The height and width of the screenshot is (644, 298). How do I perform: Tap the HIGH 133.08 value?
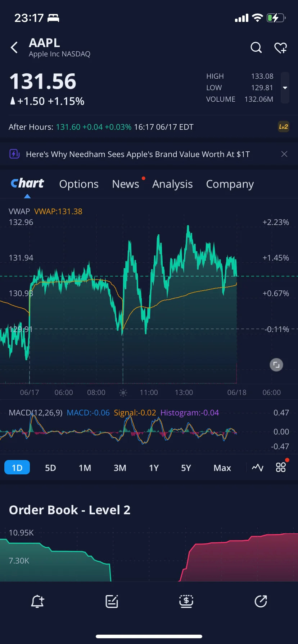click(x=262, y=76)
